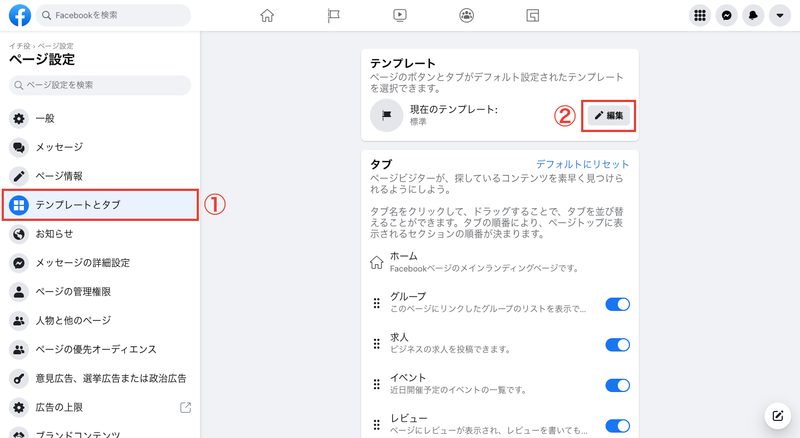This screenshot has height=438, width=800.
Task: Click the people icon next to 人物と他のページ
Action: pos(19,321)
